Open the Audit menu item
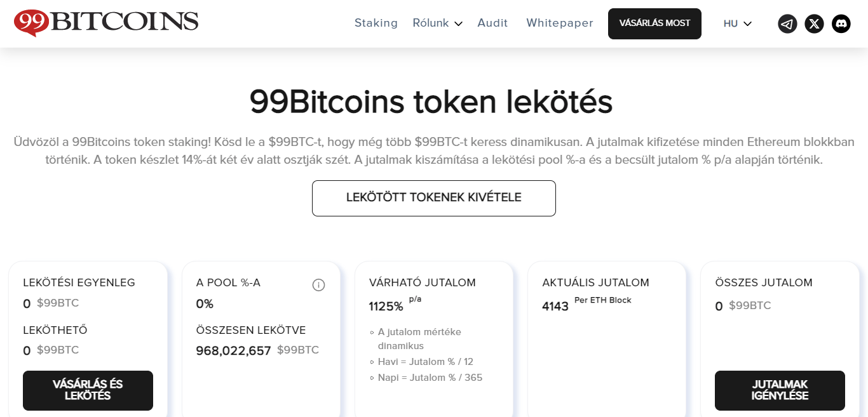Screen dimensions: 868x417 coord(492,23)
